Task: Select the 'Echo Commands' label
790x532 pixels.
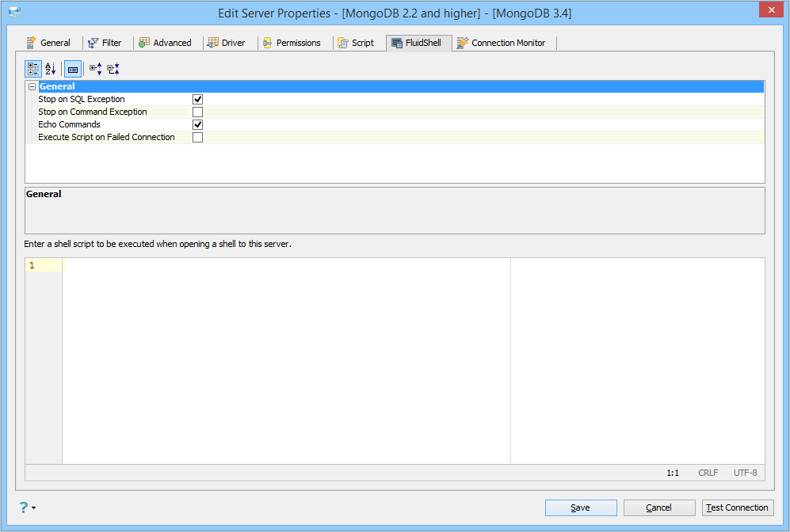Action: 70,124
